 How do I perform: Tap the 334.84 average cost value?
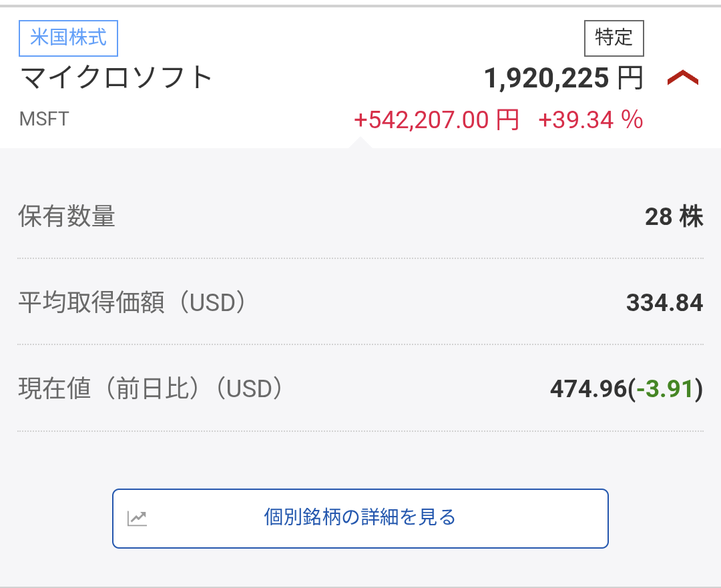pyautogui.click(x=664, y=304)
